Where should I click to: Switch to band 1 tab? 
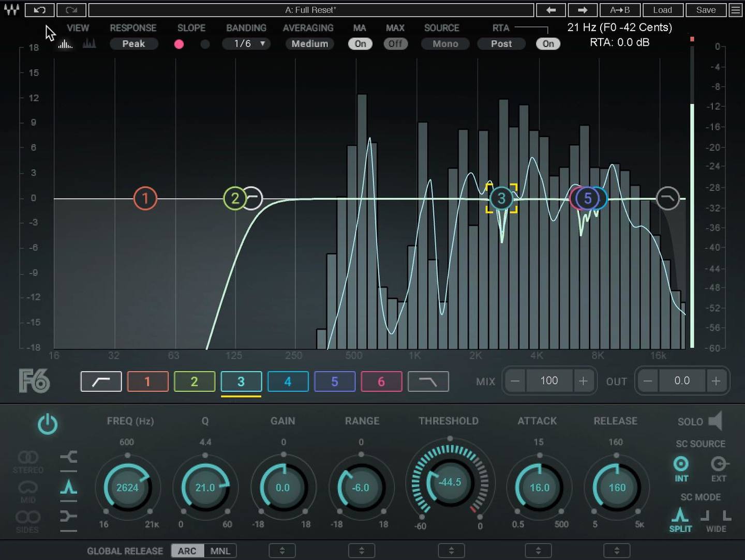[147, 382]
